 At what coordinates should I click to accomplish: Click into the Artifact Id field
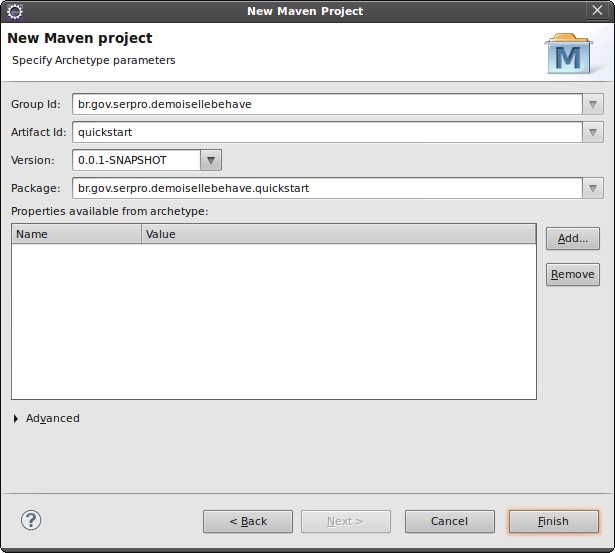tap(327, 133)
